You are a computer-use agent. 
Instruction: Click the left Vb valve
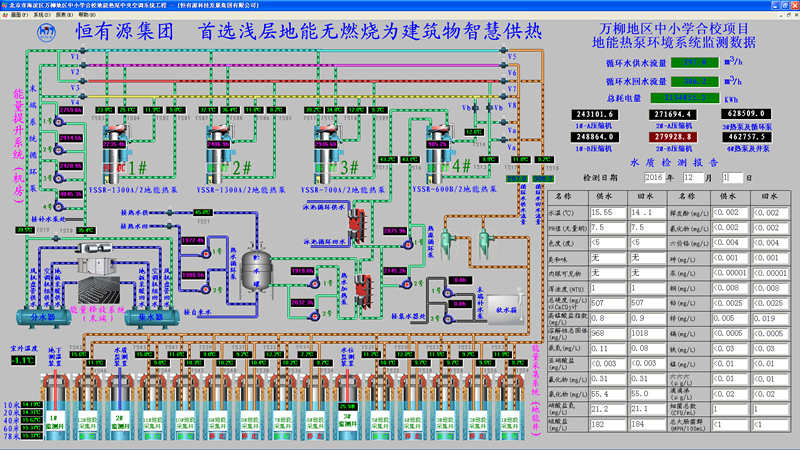476,108
